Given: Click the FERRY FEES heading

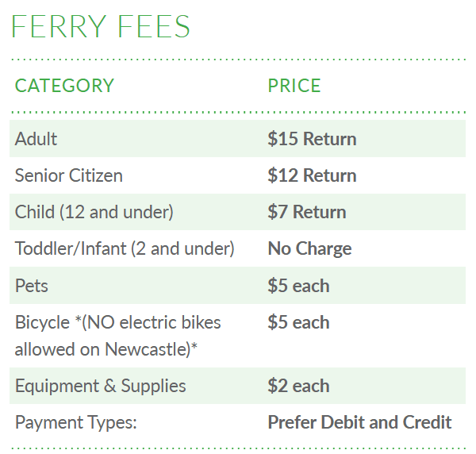Looking at the screenshot, I should [101, 27].
